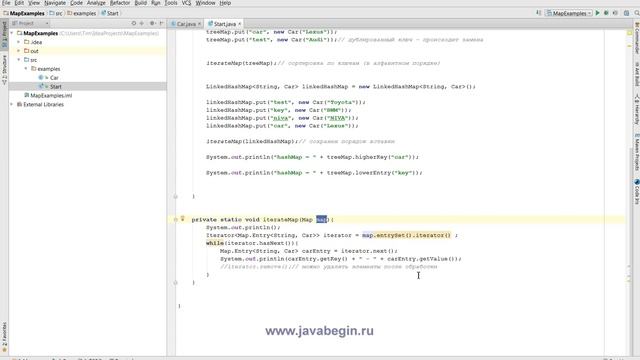Open the Build menu
This screenshot has height=360, width=640.
140,3
